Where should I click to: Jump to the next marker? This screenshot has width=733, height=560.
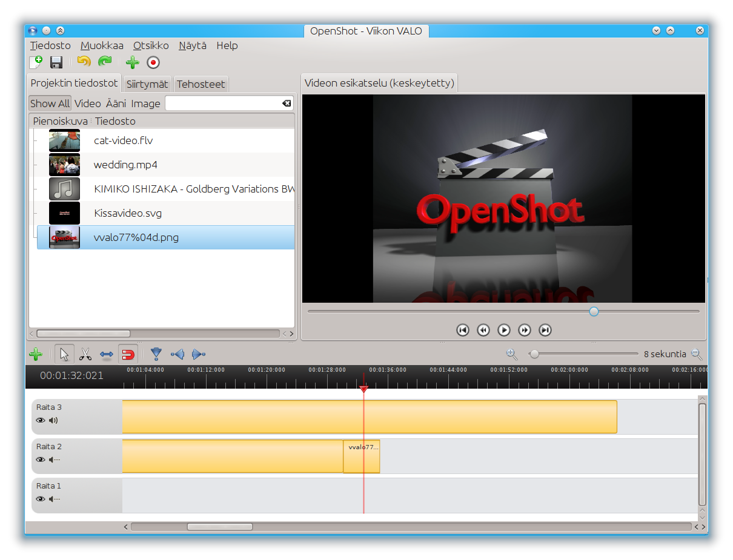point(199,354)
